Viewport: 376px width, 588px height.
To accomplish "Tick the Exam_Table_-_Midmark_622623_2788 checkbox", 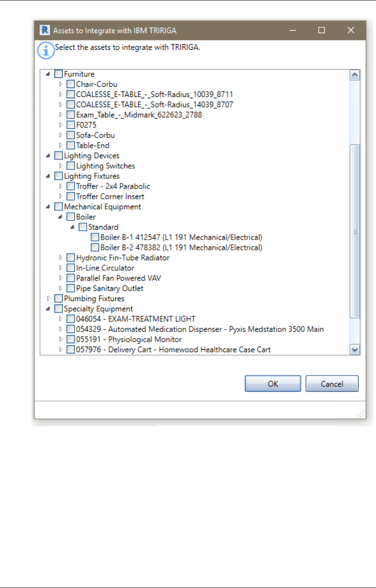I will click(x=71, y=115).
